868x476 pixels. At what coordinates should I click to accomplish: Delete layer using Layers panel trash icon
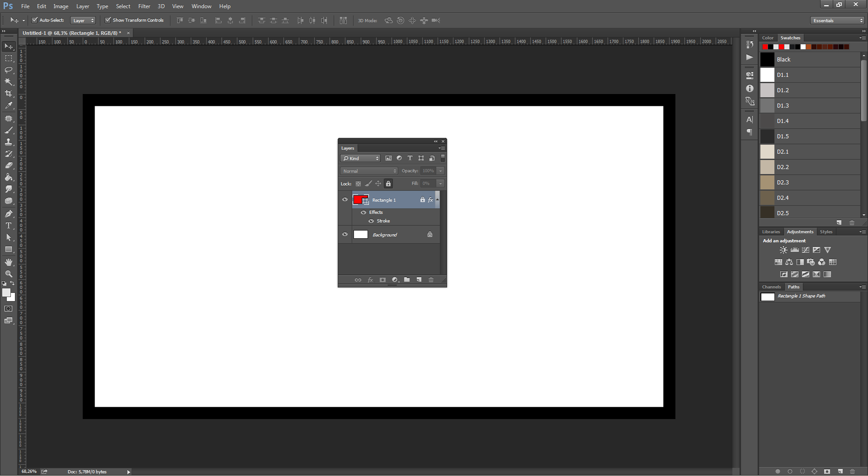click(431, 280)
